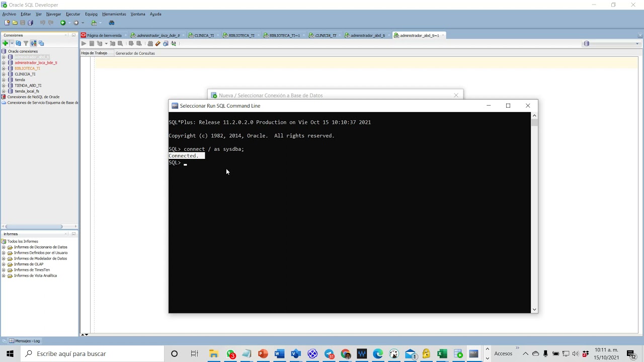
Task: Open the Archivo menu
Action: pyautogui.click(x=9, y=14)
